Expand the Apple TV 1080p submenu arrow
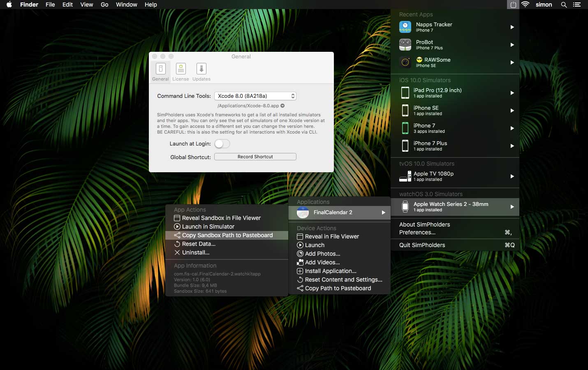588x370 pixels. click(512, 176)
